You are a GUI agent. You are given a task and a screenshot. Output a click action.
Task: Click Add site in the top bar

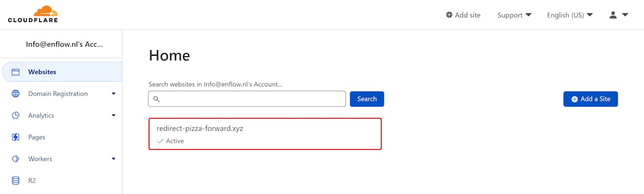tap(463, 15)
